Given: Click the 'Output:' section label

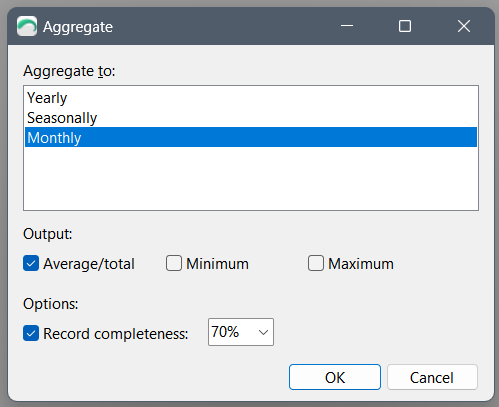Looking at the screenshot, I should pos(47,234).
